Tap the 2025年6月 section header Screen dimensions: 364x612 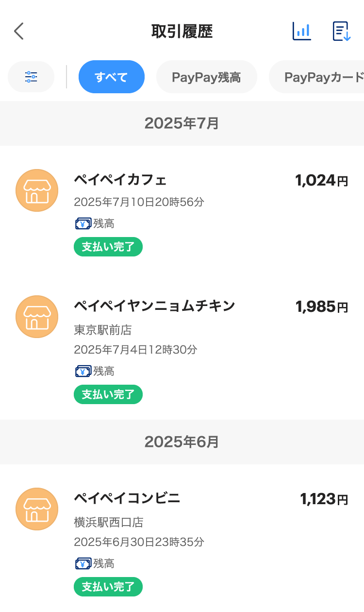click(x=182, y=442)
